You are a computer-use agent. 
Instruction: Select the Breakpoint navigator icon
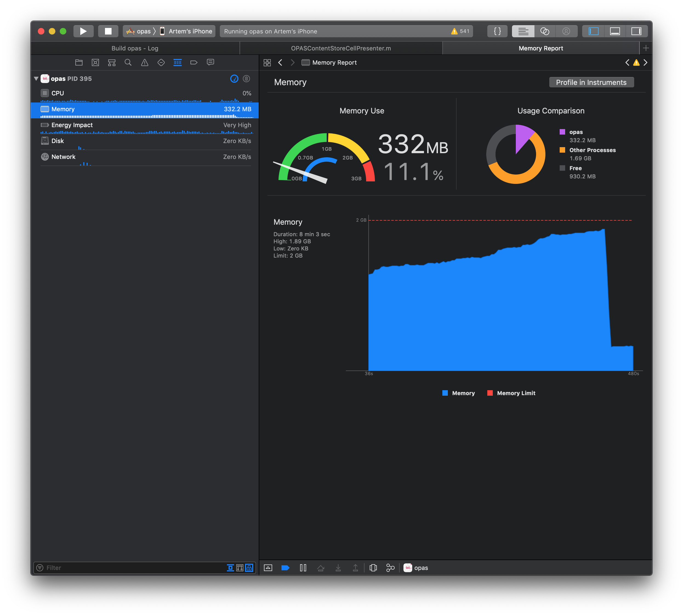pos(193,63)
